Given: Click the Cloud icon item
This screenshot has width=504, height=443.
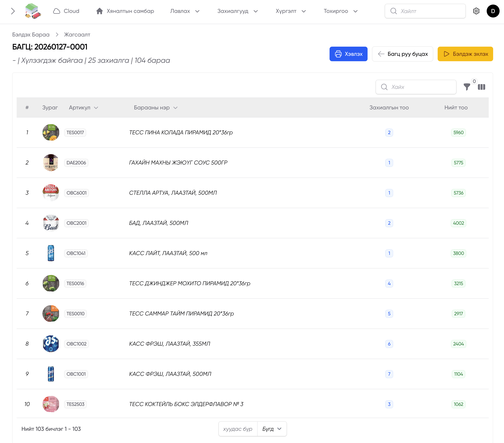Looking at the screenshot, I should [x=66, y=11].
